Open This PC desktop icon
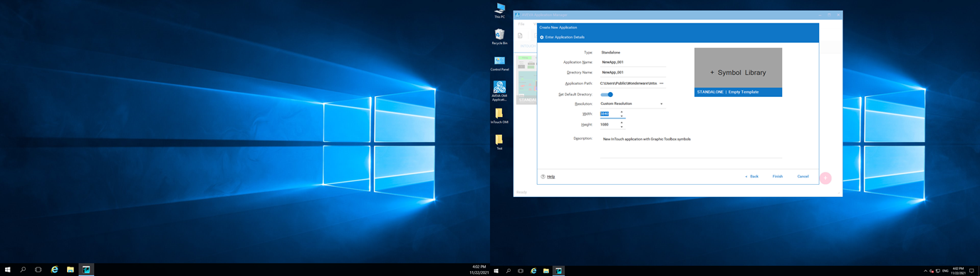Screen dimensions: 980x276 tap(499, 10)
